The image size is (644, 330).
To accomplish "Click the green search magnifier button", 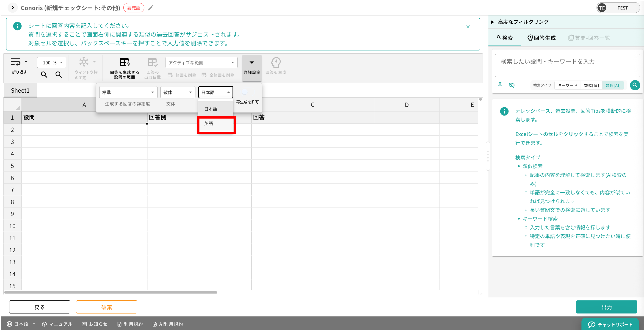I will pos(635,85).
